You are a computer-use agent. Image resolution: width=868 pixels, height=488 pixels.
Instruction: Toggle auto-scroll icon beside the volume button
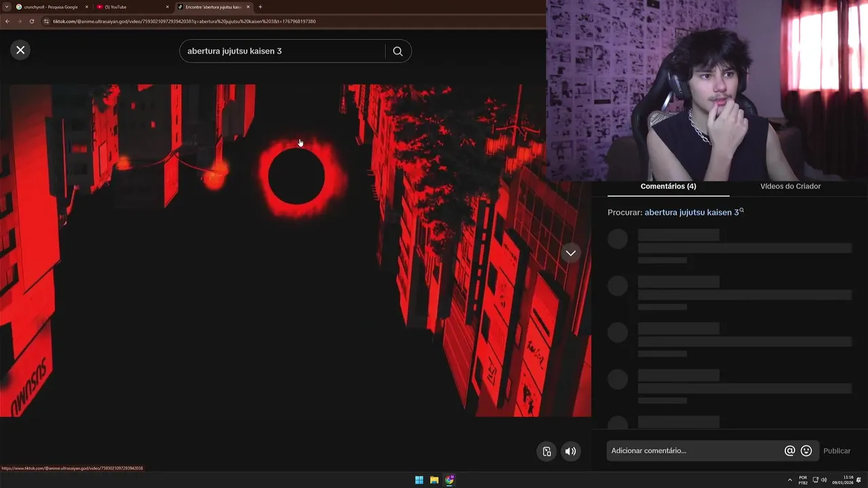(547, 451)
